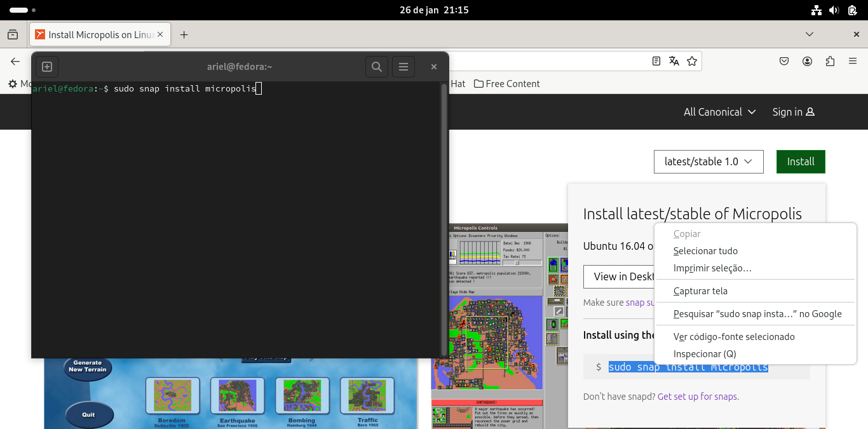This screenshot has height=429, width=868.
Task: Open a new terminal tab
Action: click(46, 66)
